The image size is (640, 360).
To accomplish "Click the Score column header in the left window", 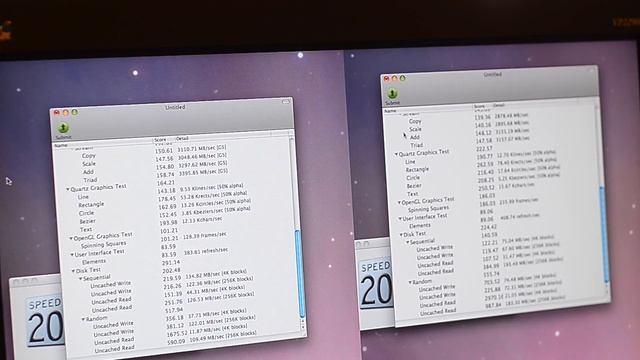I will pyautogui.click(x=160, y=140).
